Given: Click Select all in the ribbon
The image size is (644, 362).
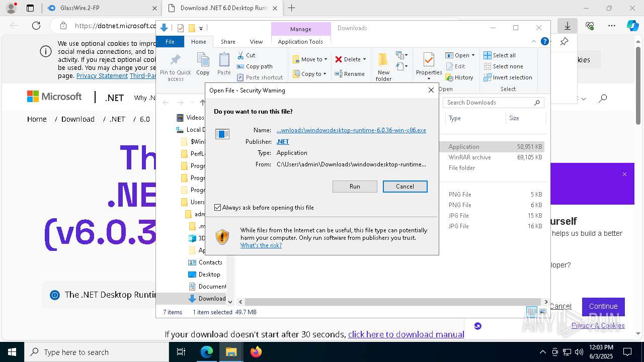Looking at the screenshot, I should [500, 55].
